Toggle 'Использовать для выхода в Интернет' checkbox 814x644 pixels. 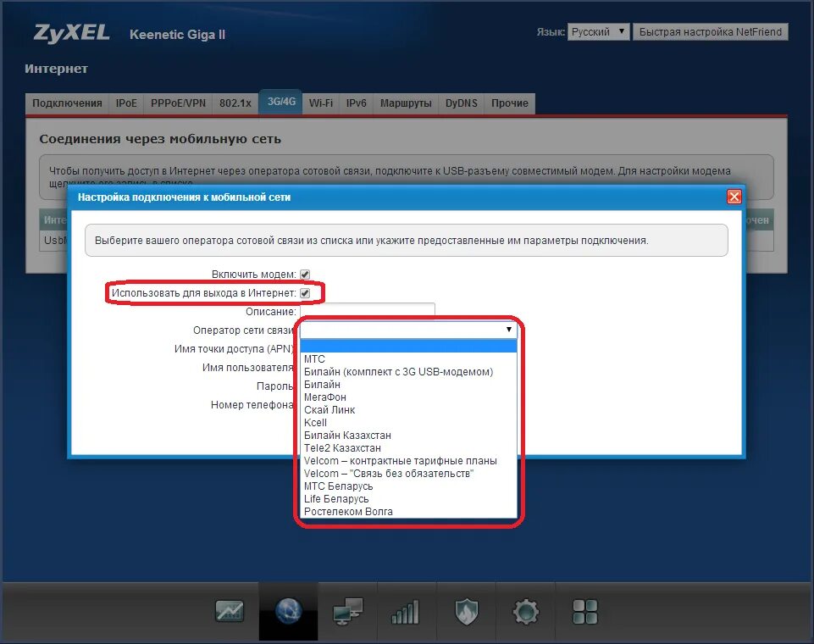click(x=305, y=293)
